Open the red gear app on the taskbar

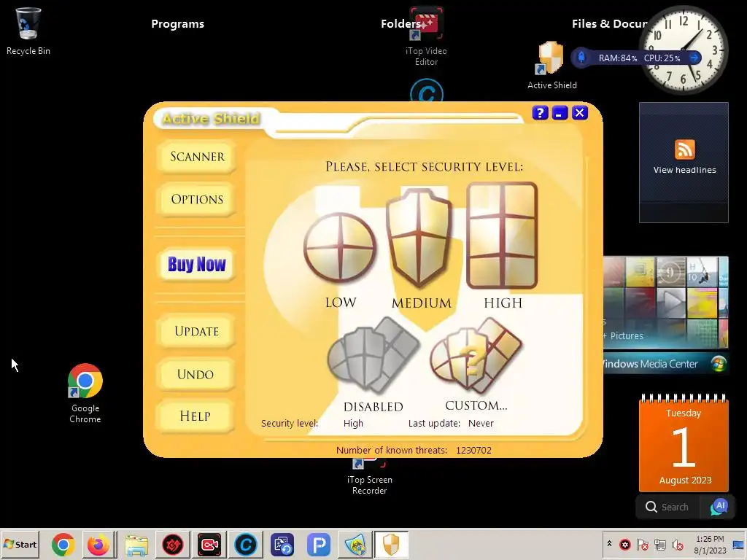[173, 544]
